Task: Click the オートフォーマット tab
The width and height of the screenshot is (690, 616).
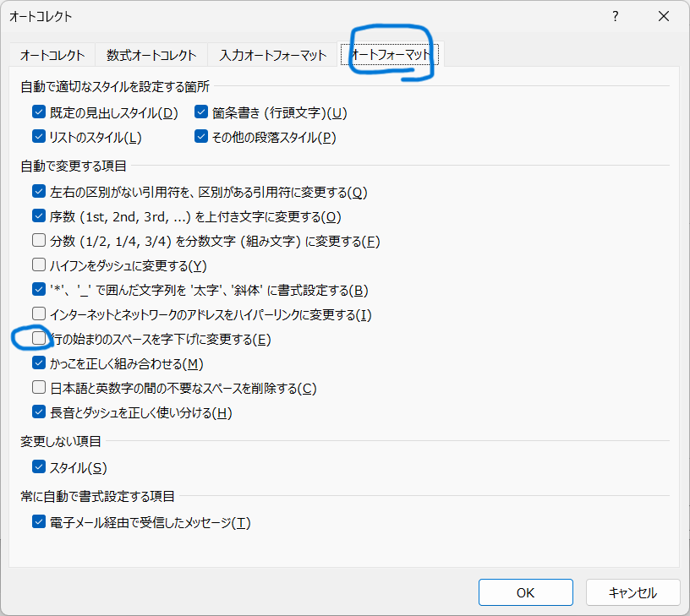Action: coord(390,55)
